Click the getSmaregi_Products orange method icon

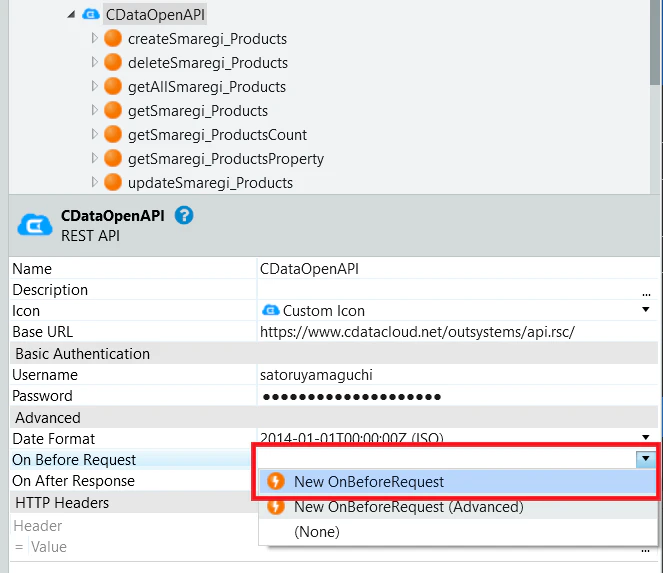[113, 110]
